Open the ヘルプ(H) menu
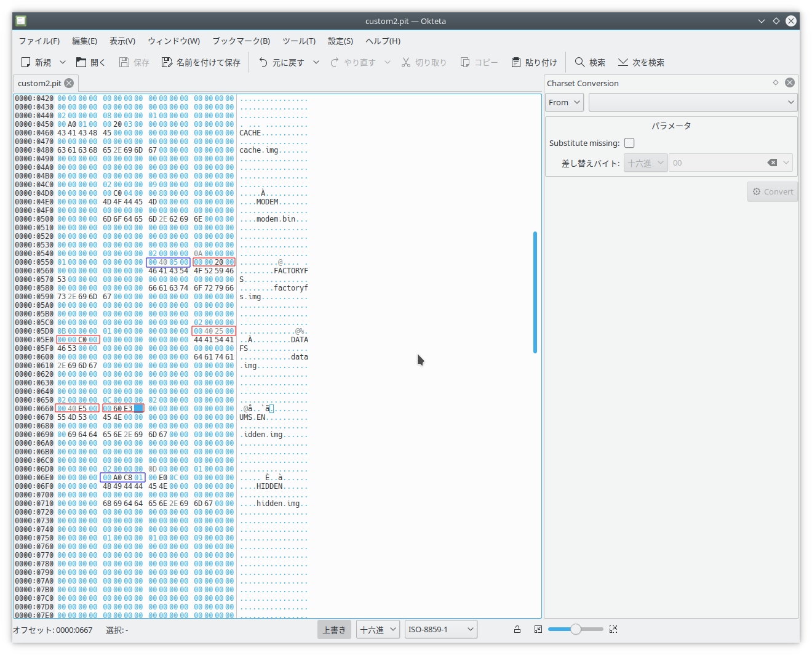The height and width of the screenshot is (655, 812). (383, 41)
